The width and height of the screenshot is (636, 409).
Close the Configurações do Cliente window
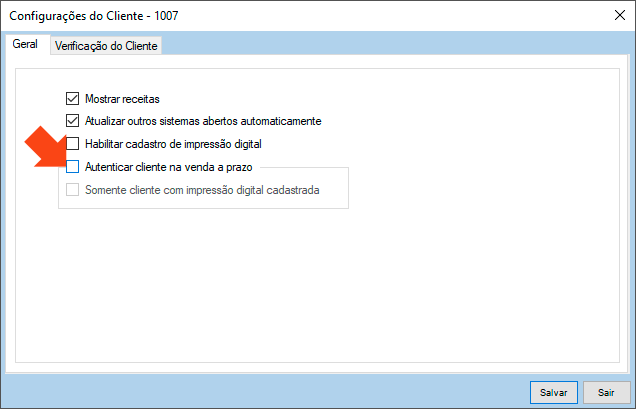613,15
